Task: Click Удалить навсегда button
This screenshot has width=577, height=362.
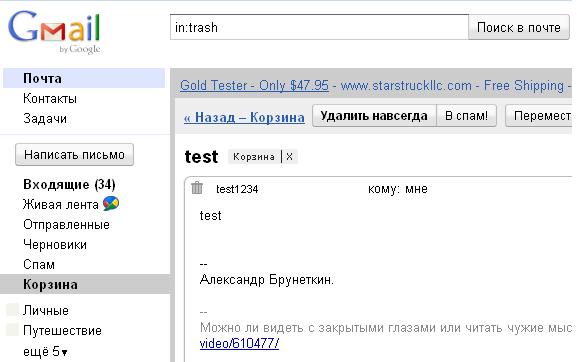Action: click(374, 116)
